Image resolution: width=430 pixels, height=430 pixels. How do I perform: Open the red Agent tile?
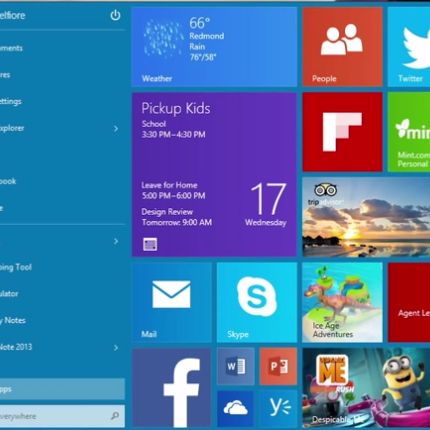click(409, 302)
